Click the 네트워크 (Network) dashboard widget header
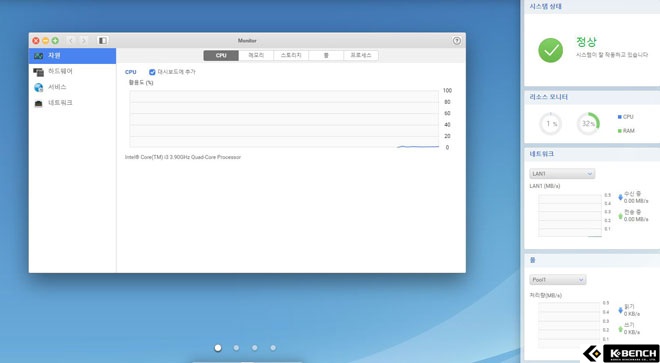 [x=592, y=154]
